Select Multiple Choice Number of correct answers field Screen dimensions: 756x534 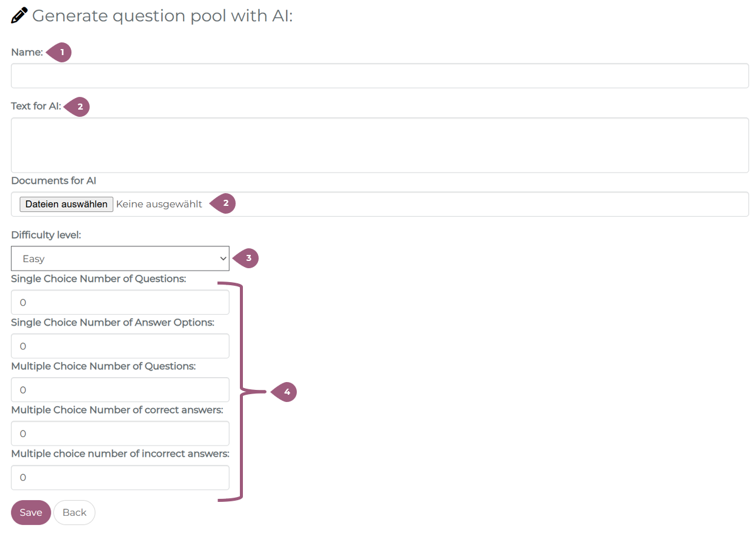tap(120, 433)
